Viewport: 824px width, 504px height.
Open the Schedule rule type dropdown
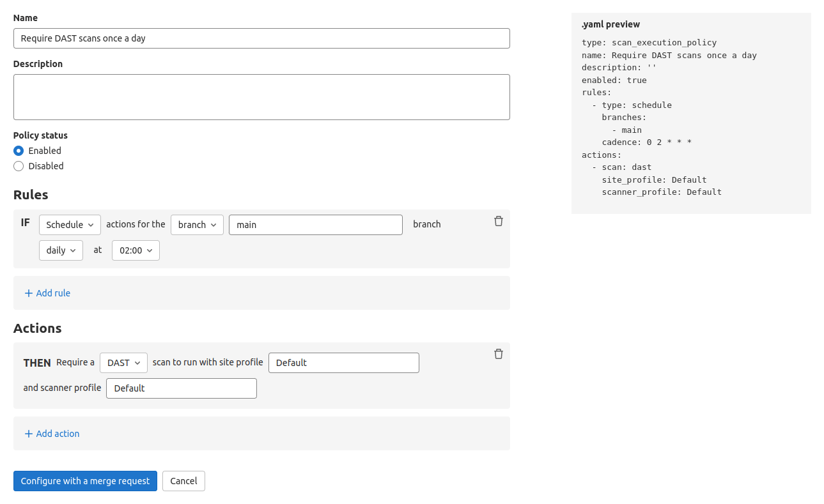coord(69,224)
